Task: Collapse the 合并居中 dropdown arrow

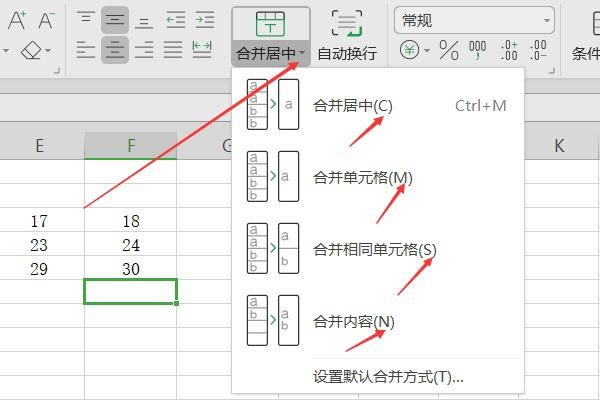Action: 302,54
